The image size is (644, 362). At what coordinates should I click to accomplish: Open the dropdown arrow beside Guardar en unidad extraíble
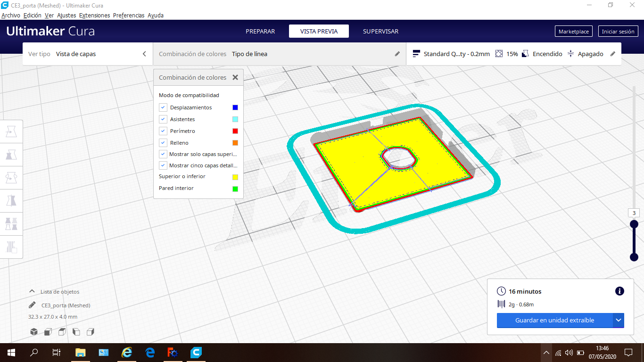pos(619,321)
